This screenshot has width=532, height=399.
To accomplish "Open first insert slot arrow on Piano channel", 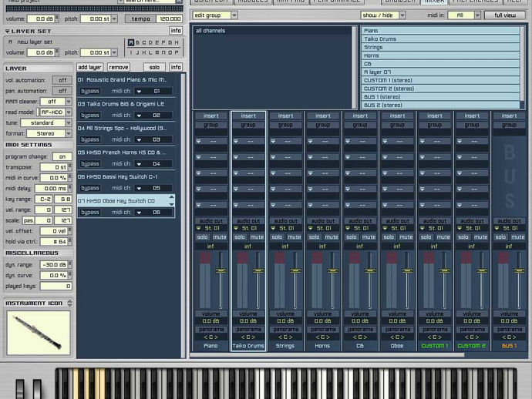I will (x=198, y=141).
